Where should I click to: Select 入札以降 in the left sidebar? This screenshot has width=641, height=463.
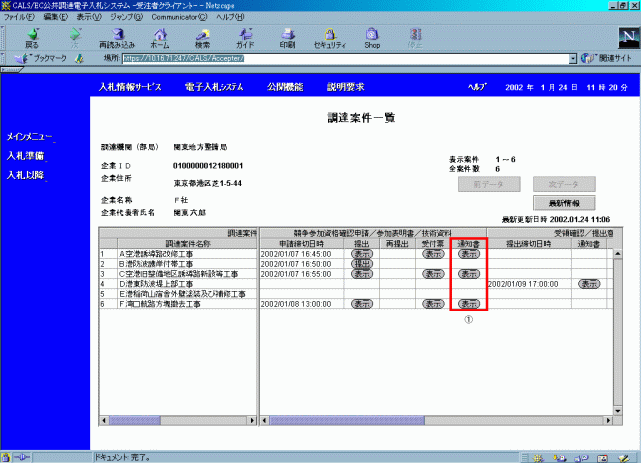pyautogui.click(x=25, y=175)
